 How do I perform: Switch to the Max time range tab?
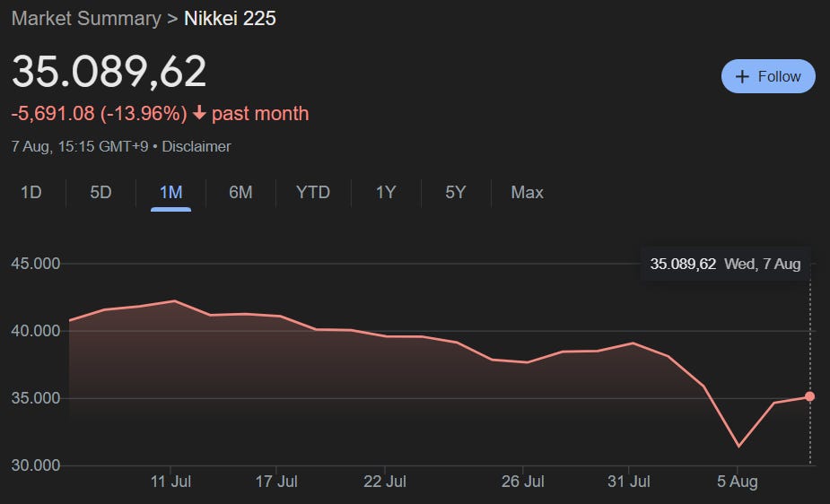pos(527,192)
